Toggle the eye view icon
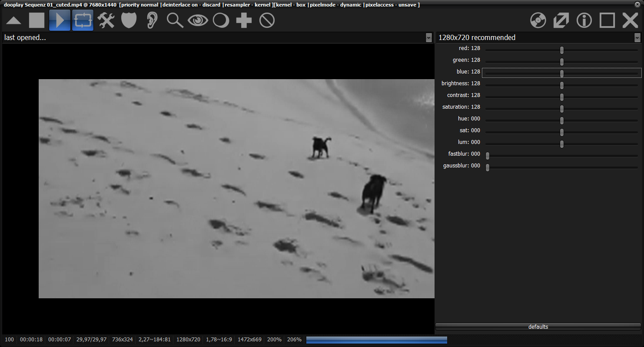This screenshot has height=347, width=644. pyautogui.click(x=198, y=20)
